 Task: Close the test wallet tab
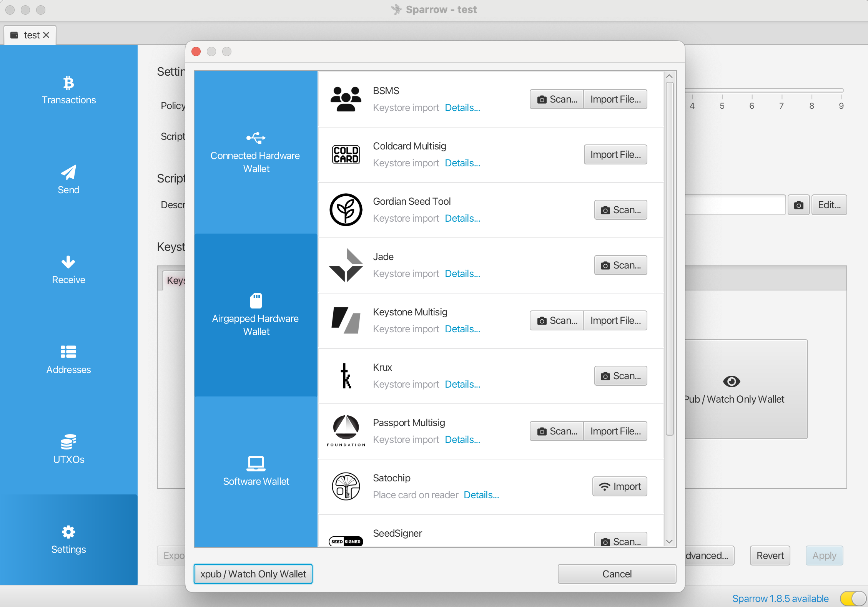pos(46,35)
